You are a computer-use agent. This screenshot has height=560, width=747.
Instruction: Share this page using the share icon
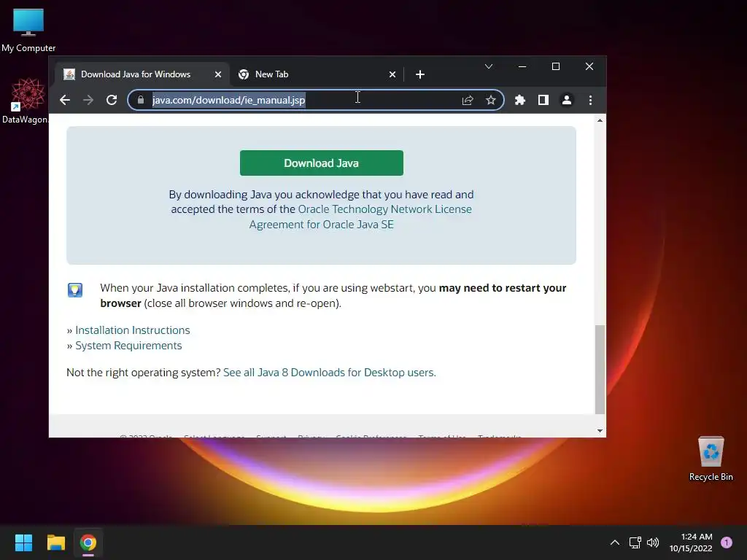click(468, 100)
